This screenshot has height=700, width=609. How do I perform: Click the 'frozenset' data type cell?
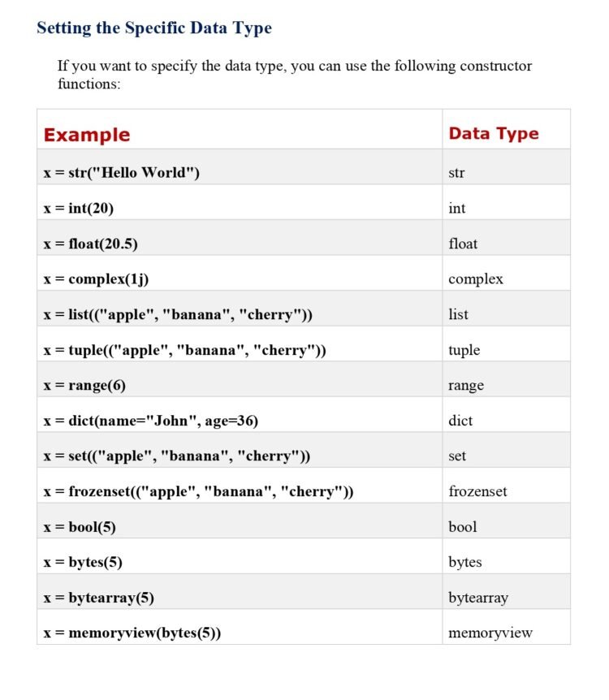pyautogui.click(x=477, y=491)
